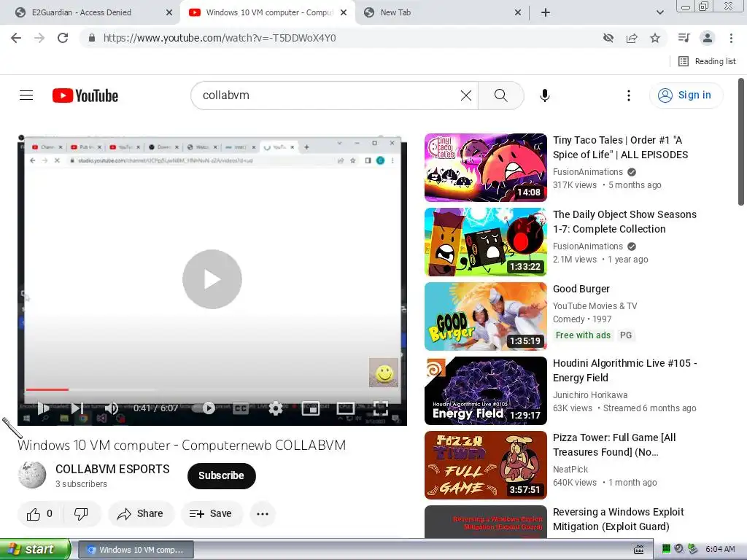Open the Good Burger movie thumbnail
Viewport: 747px width, 560px height.
(485, 316)
